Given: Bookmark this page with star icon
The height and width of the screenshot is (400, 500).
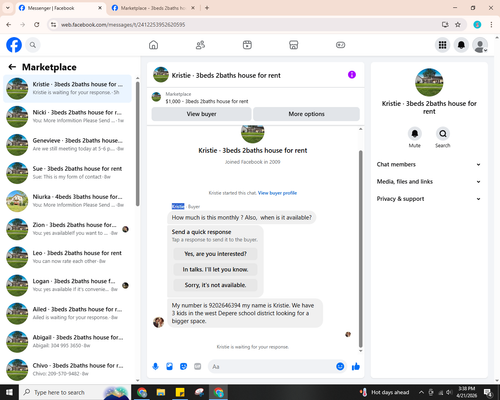Looking at the screenshot, I should 458,25.
